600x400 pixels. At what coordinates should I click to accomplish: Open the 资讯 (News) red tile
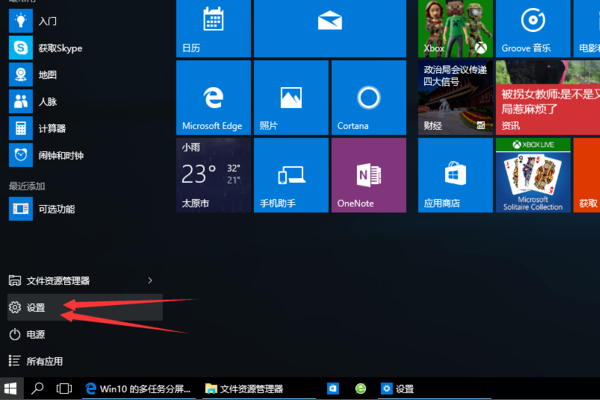coord(548,98)
